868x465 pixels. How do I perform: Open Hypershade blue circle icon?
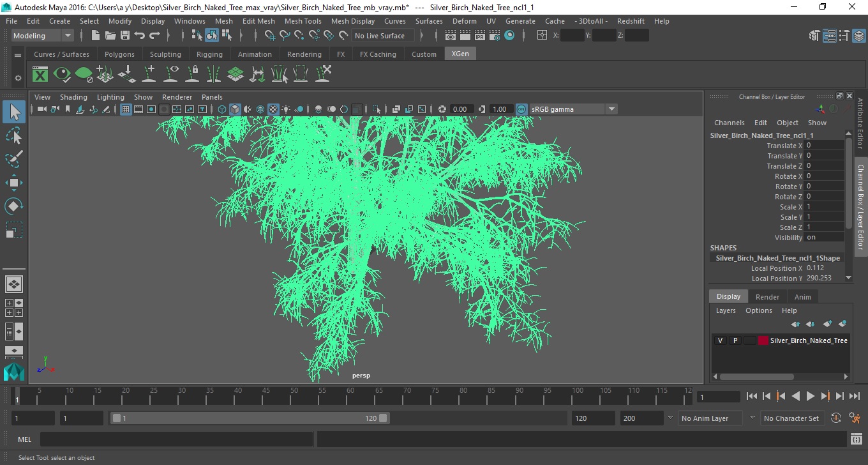[509, 36]
